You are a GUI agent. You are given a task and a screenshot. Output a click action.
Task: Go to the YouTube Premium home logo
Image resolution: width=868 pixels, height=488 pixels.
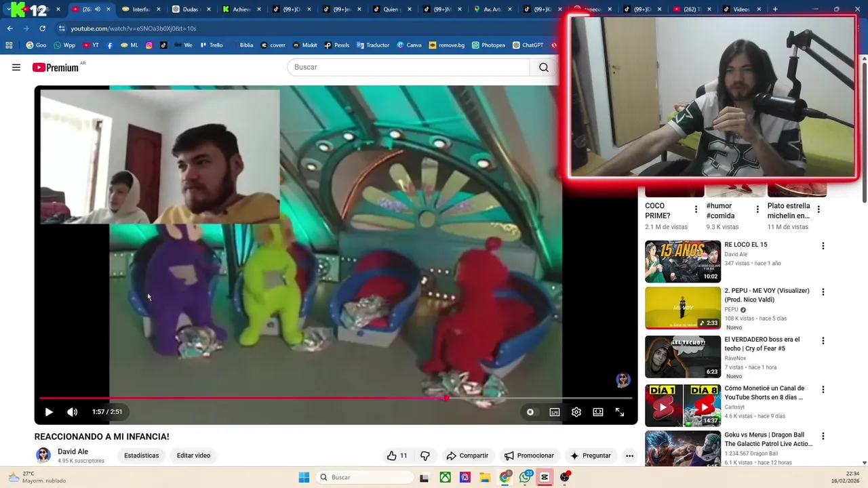(x=55, y=67)
